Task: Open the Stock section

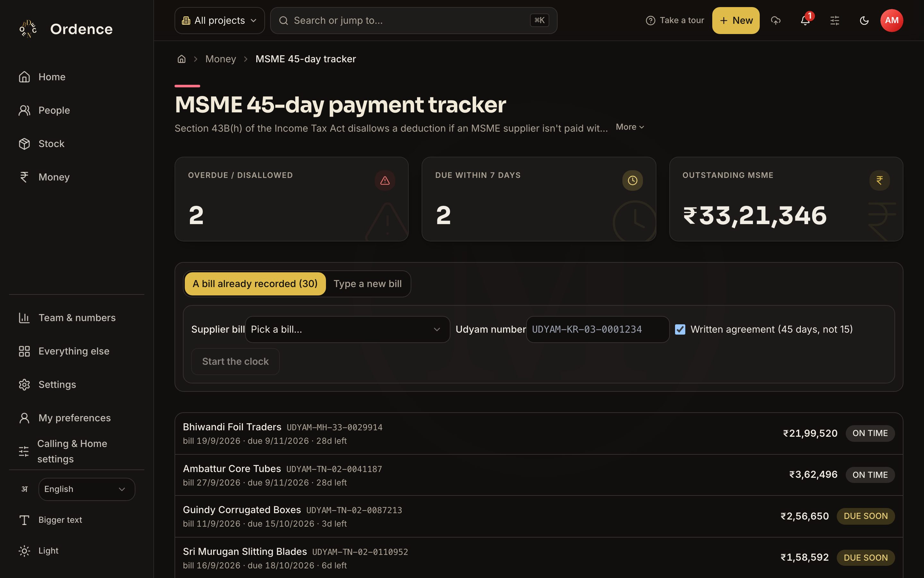Action: click(76, 144)
